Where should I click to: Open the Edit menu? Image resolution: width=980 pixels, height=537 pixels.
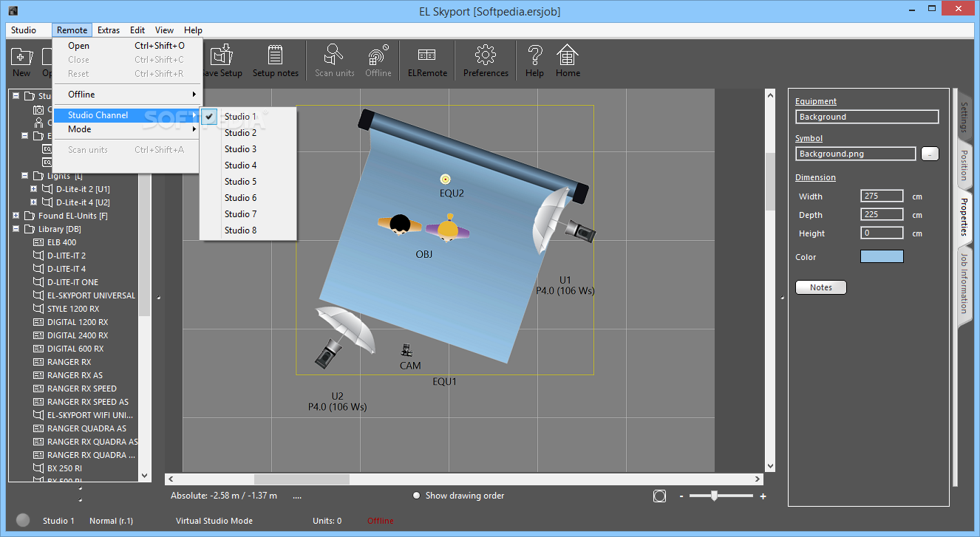pos(137,30)
